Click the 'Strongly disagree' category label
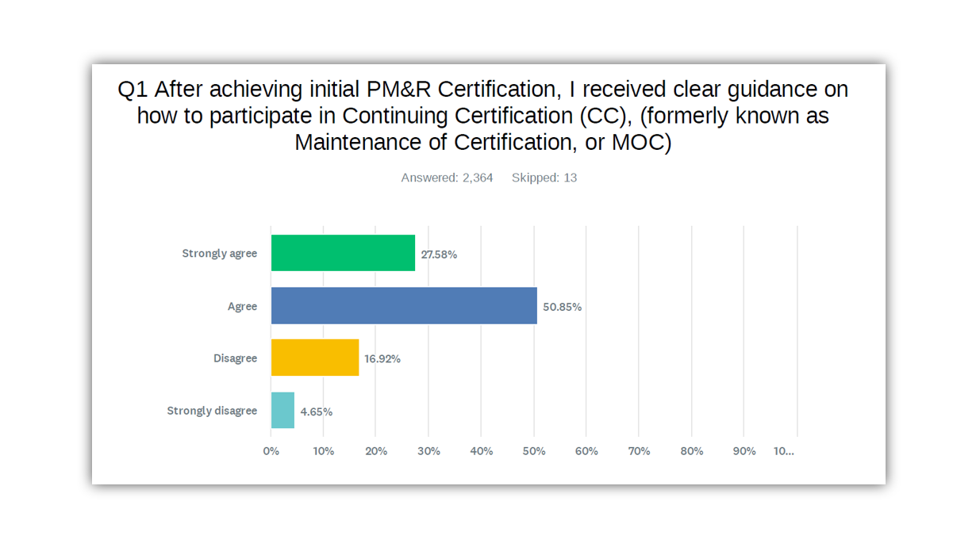Viewport: 980px width, 551px height. coord(212,411)
